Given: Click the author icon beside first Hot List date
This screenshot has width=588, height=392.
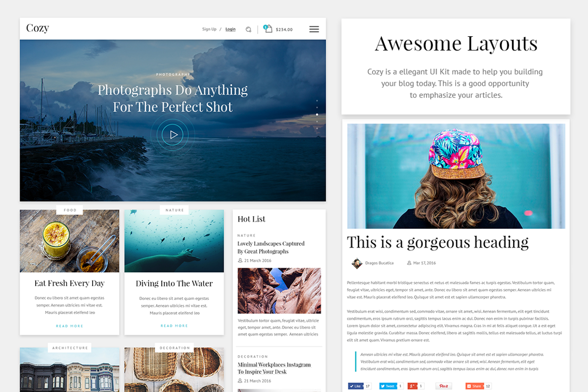Looking at the screenshot, I should [x=240, y=261].
